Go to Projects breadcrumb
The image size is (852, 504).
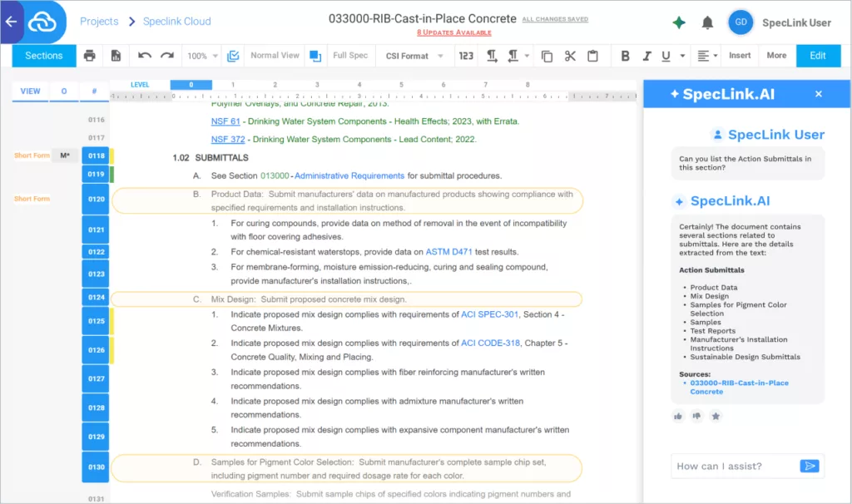[99, 21]
